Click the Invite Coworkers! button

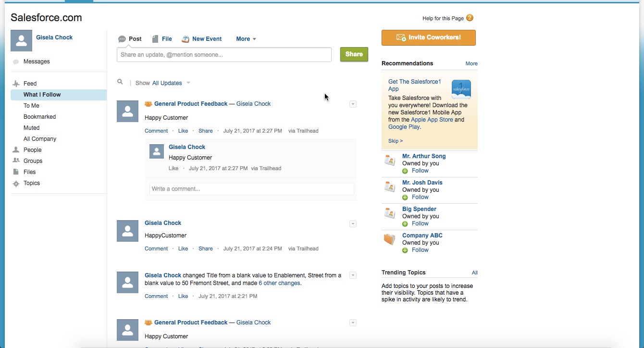pos(429,37)
